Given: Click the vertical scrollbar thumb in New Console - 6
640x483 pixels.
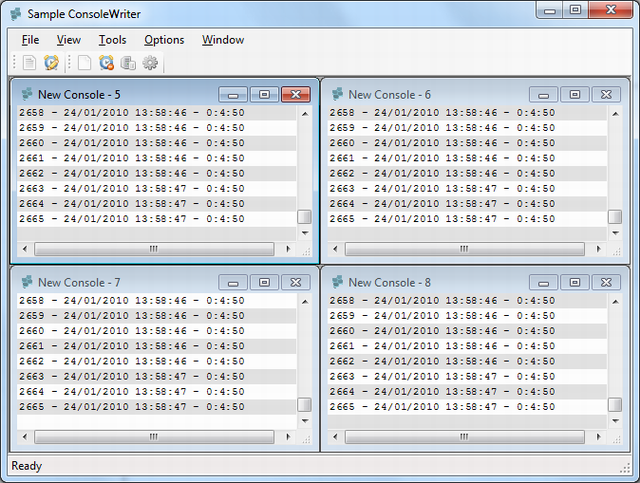Looking at the screenshot, I should [x=615, y=217].
